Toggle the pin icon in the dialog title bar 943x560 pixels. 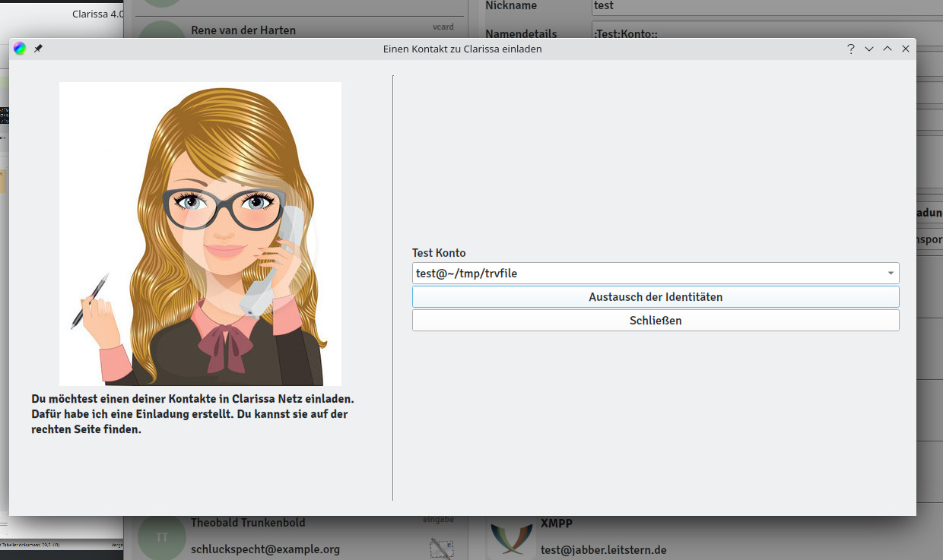(x=38, y=49)
